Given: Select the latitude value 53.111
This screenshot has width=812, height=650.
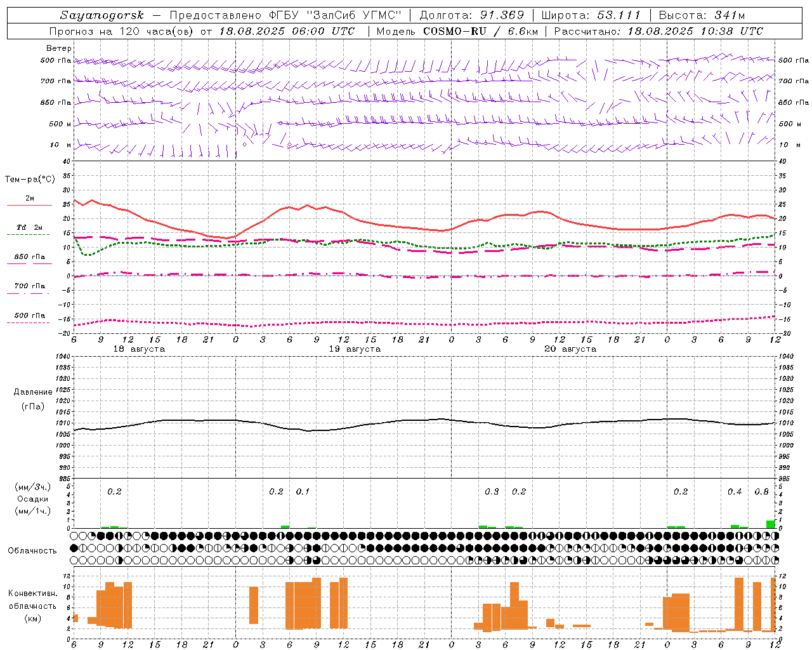Looking at the screenshot, I should point(619,15).
